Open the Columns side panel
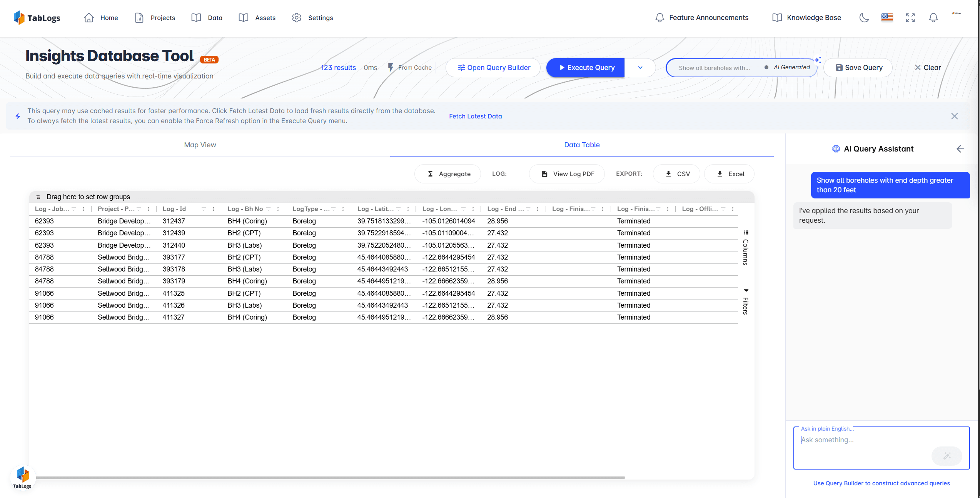Image resolution: width=980 pixels, height=498 pixels. click(x=746, y=248)
